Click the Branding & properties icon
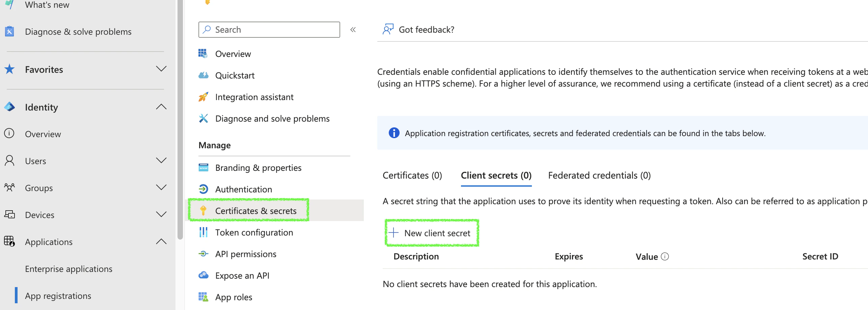 pyautogui.click(x=203, y=167)
